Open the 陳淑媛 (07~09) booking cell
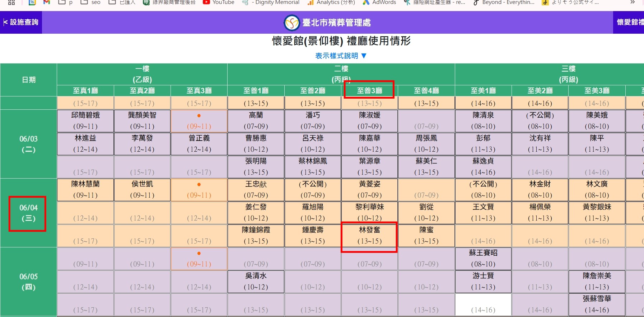Screen dimensions: 644x317 pos(369,121)
